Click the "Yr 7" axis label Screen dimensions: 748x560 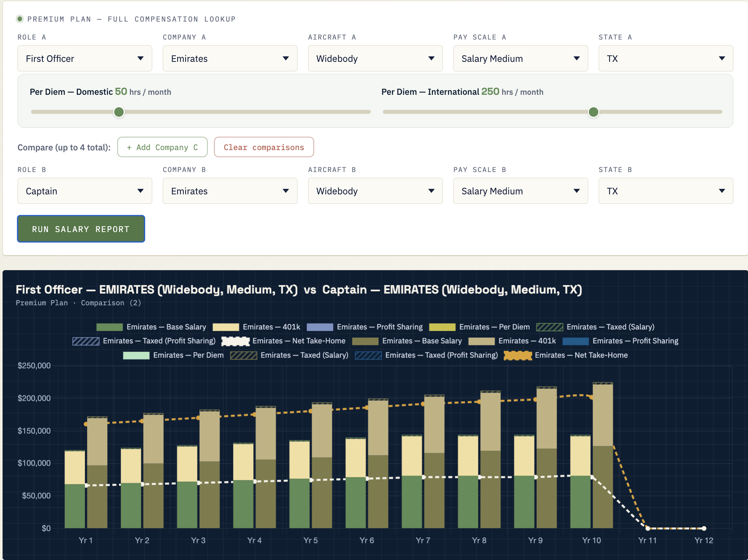click(423, 540)
